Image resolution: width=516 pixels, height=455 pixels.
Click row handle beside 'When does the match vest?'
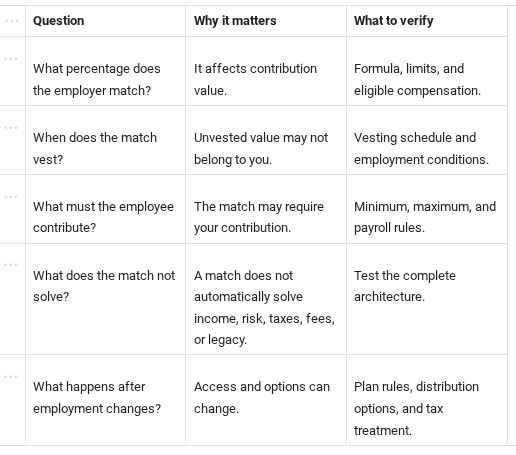(11, 128)
